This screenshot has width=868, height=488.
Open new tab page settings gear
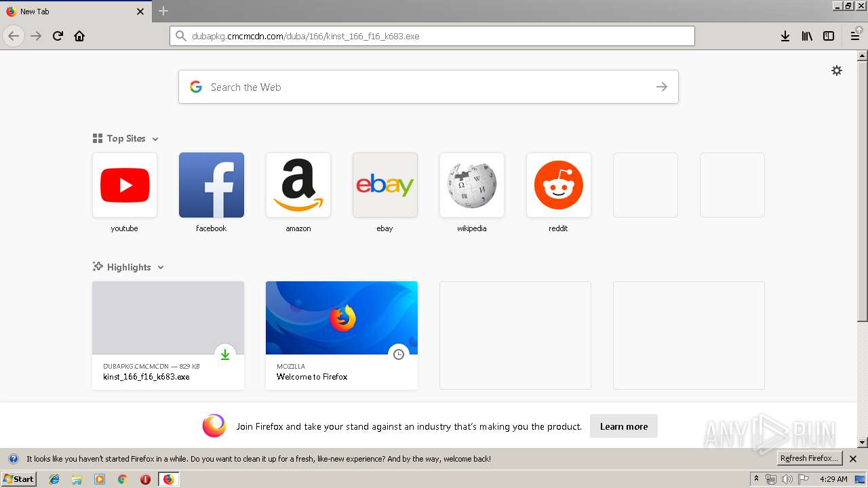[837, 70]
